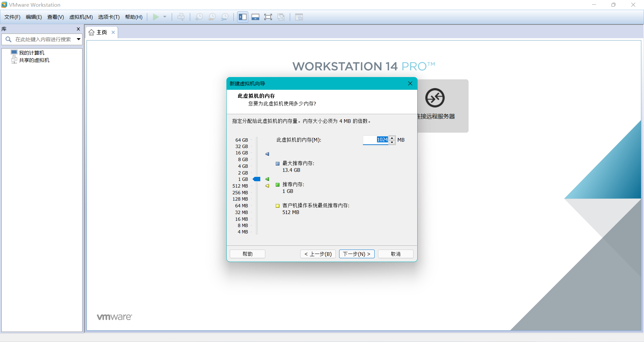Click the connect to remote server icon
Screen dimensions: 644x342
pos(435,98)
